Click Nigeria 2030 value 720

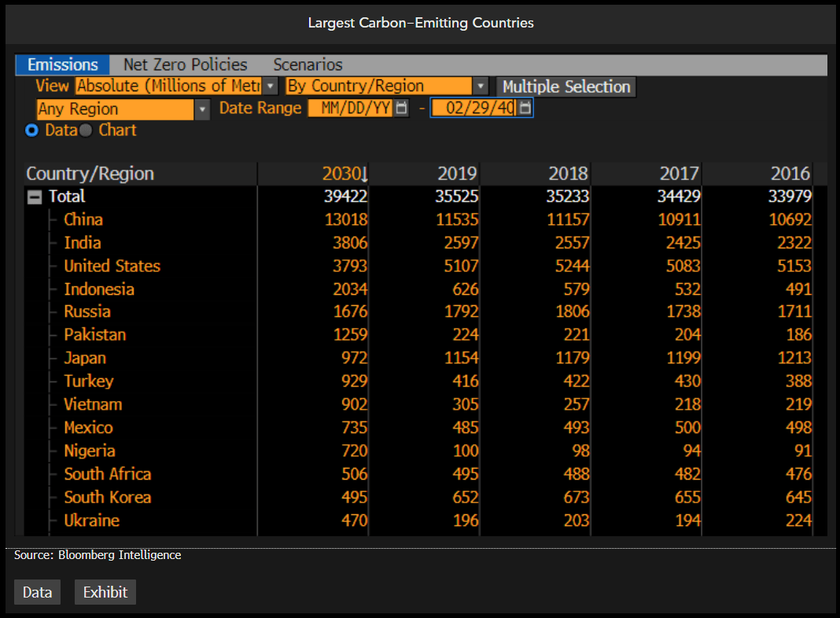[355, 451]
